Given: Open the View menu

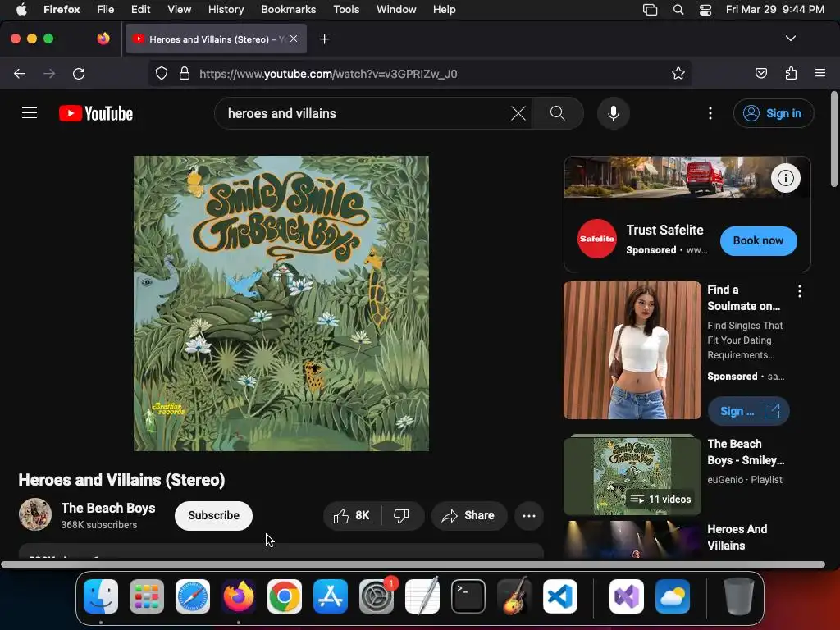Looking at the screenshot, I should point(179,10).
